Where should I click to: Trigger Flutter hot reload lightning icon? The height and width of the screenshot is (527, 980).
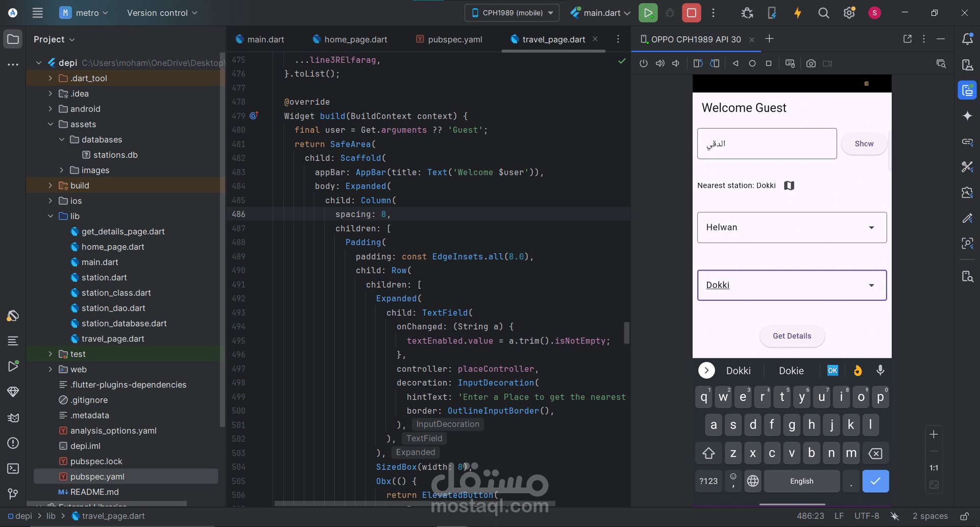pyautogui.click(x=797, y=13)
